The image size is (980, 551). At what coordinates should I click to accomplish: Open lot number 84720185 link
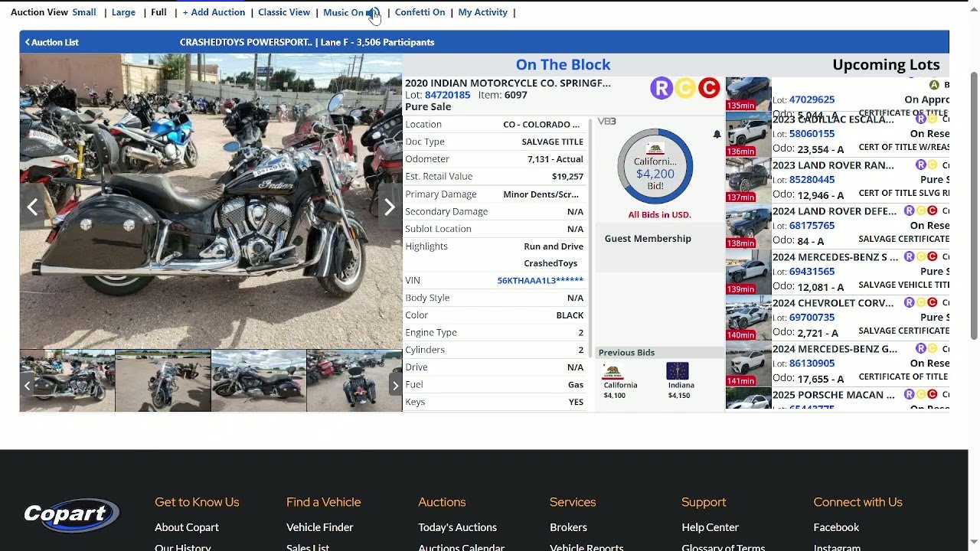click(447, 95)
